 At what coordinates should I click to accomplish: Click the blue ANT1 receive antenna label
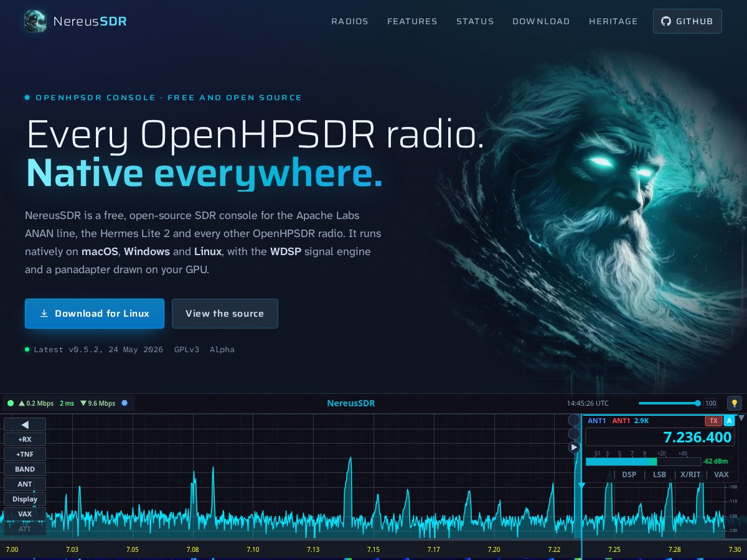coord(597,421)
